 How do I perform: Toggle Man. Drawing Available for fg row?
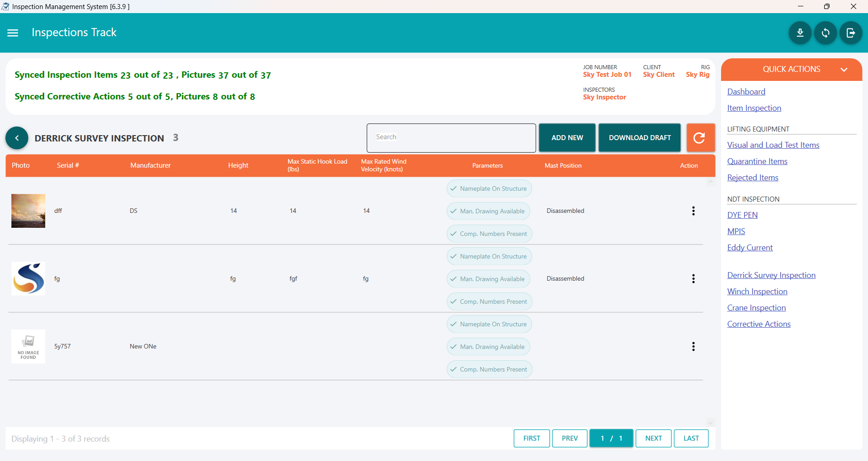coord(488,279)
